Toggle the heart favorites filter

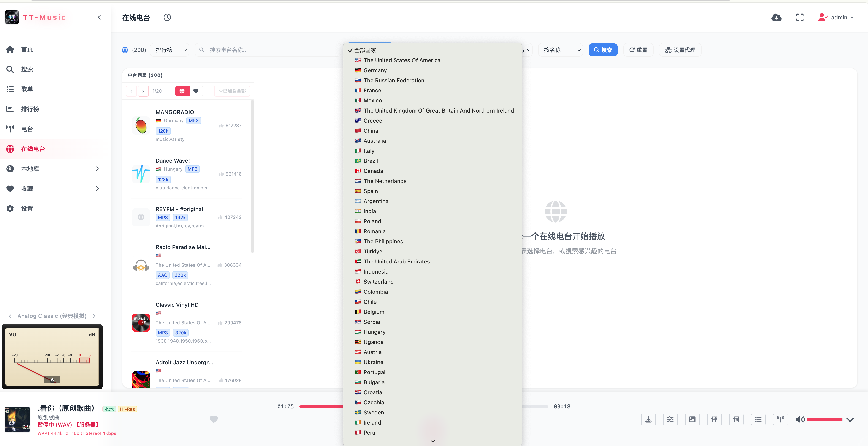point(196,91)
